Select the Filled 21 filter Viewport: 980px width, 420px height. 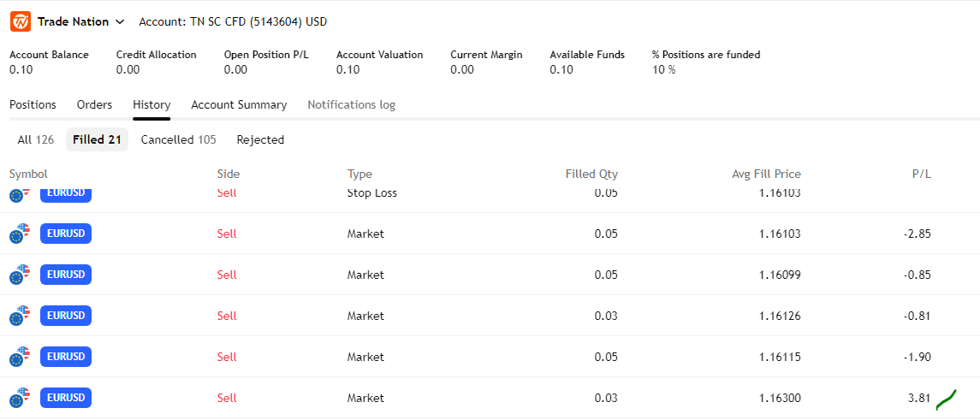(x=97, y=139)
